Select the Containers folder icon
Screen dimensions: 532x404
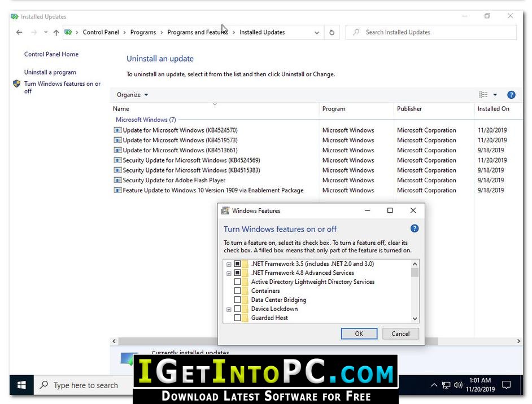point(245,291)
